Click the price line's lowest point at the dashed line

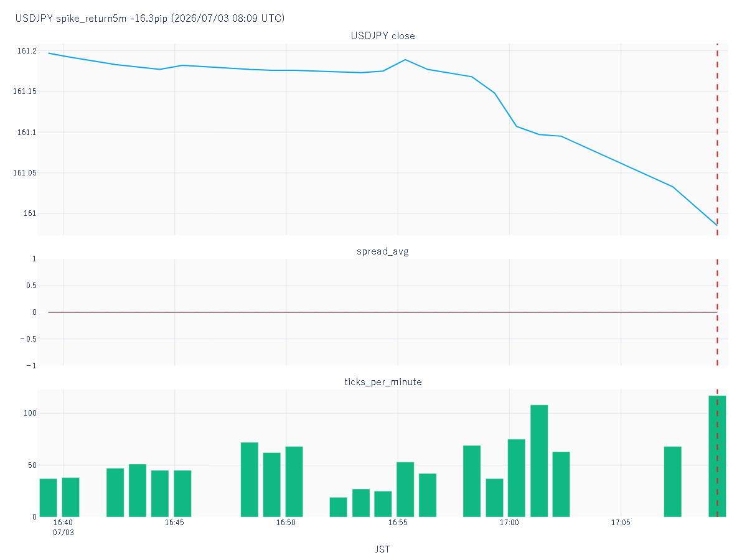tap(717, 225)
